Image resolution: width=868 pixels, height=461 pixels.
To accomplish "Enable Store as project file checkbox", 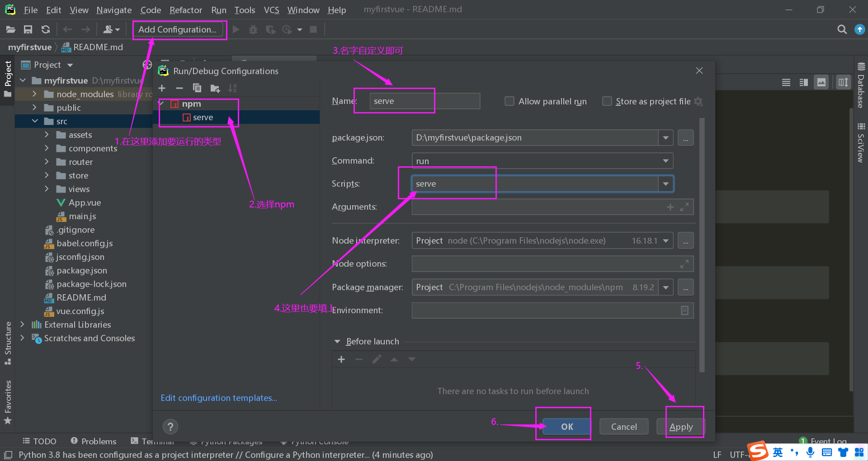I will 607,101.
